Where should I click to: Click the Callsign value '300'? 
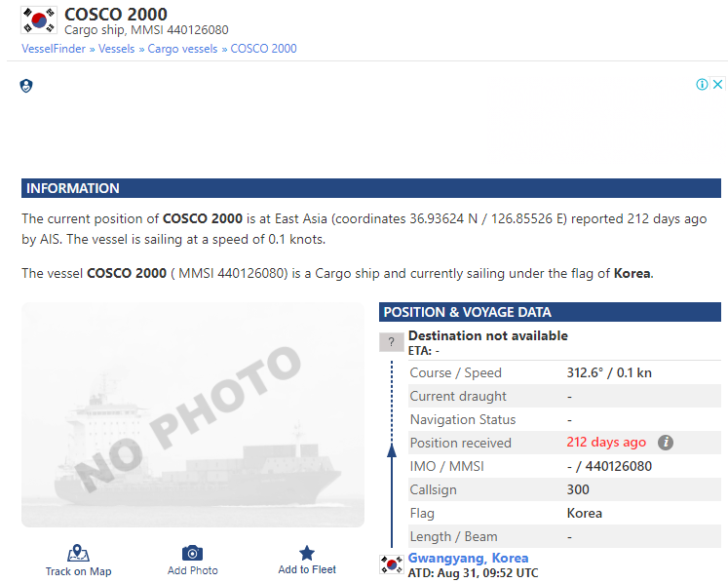578,489
